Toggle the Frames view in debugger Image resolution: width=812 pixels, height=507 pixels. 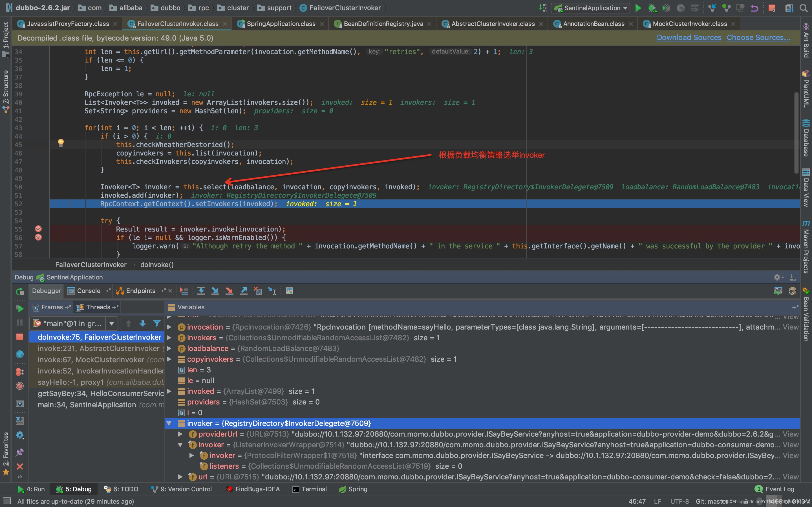coord(48,307)
